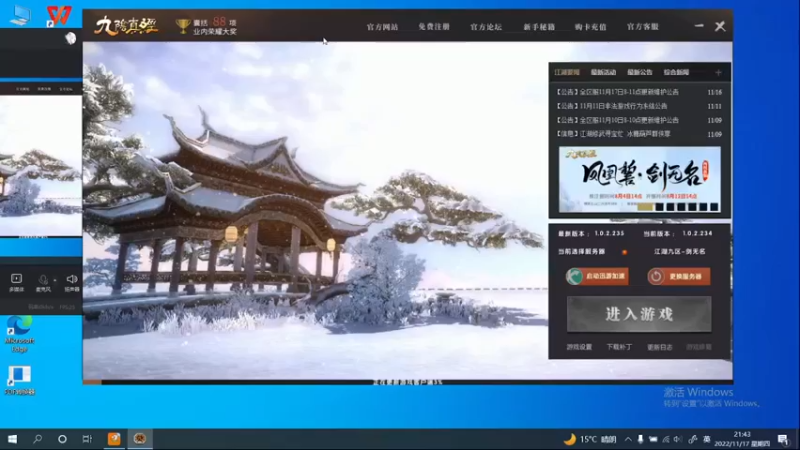Click the plus icon beside news tabs
Screen dimensions: 800x450
click(718, 72)
